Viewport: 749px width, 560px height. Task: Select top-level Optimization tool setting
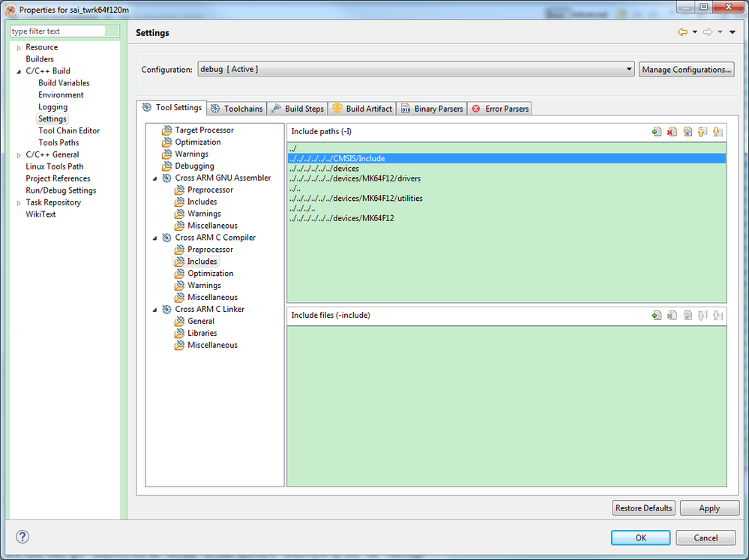[198, 142]
